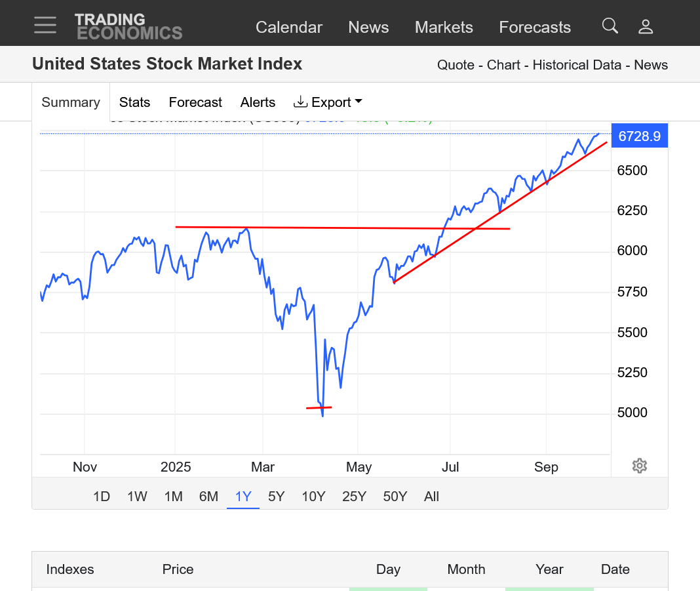The width and height of the screenshot is (700, 591).
Task: Click the News navigation link
Action: [x=368, y=28]
